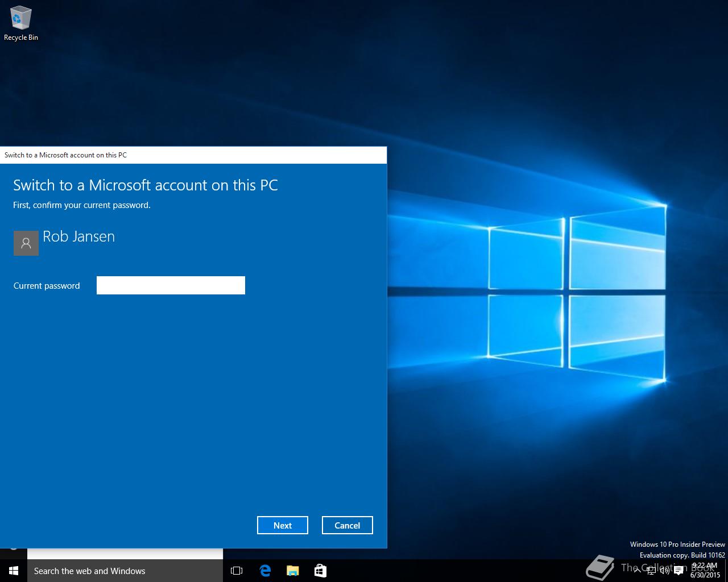The height and width of the screenshot is (582, 728).
Task: Click the dialog title bar text
Action: 65,155
